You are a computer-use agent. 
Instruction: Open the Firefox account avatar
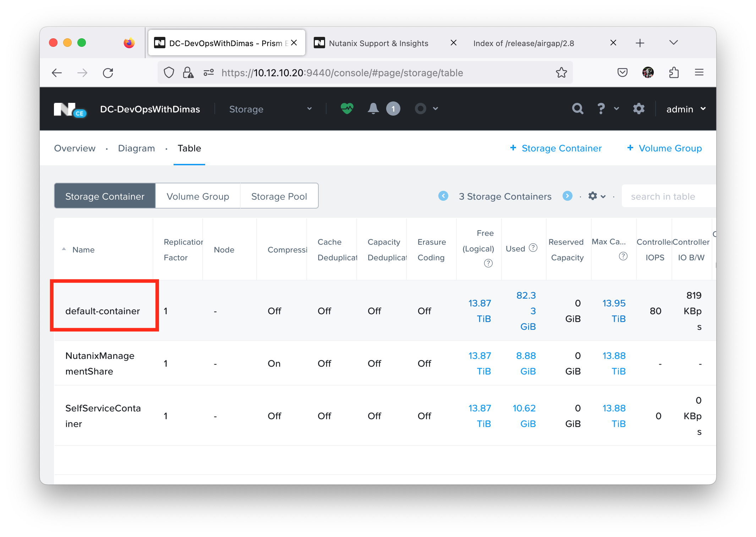coord(648,73)
